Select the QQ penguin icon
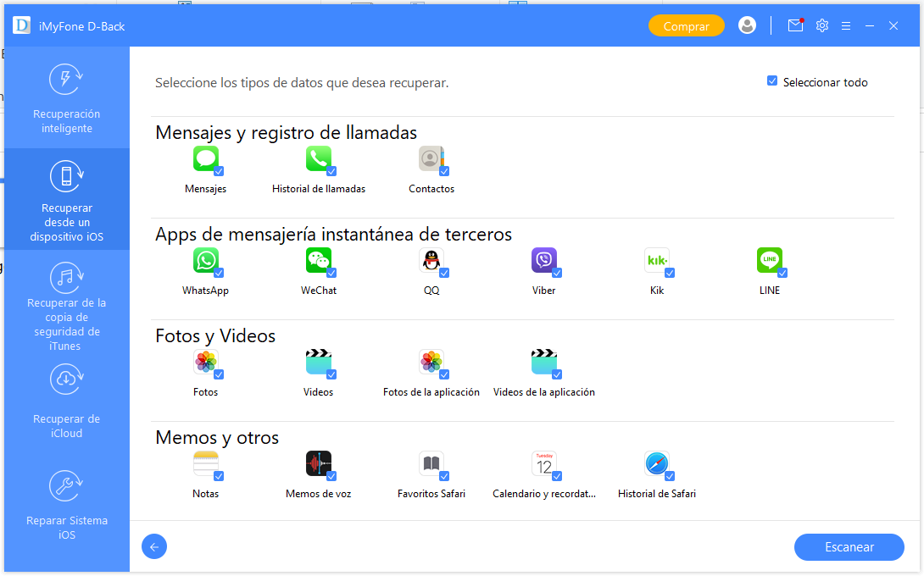924x576 pixels. 431,260
